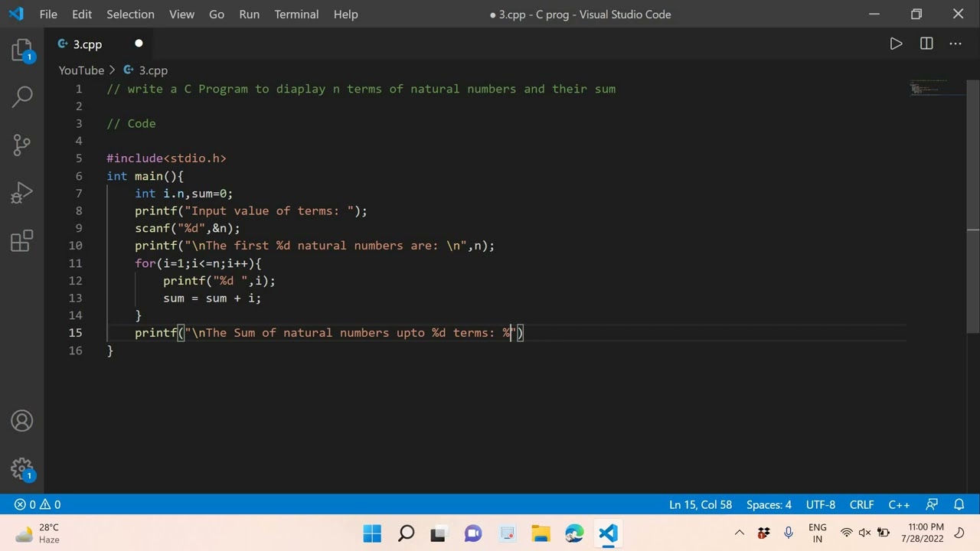980x551 pixels.
Task: Open Microsoft Edge from the taskbar
Action: click(574, 533)
